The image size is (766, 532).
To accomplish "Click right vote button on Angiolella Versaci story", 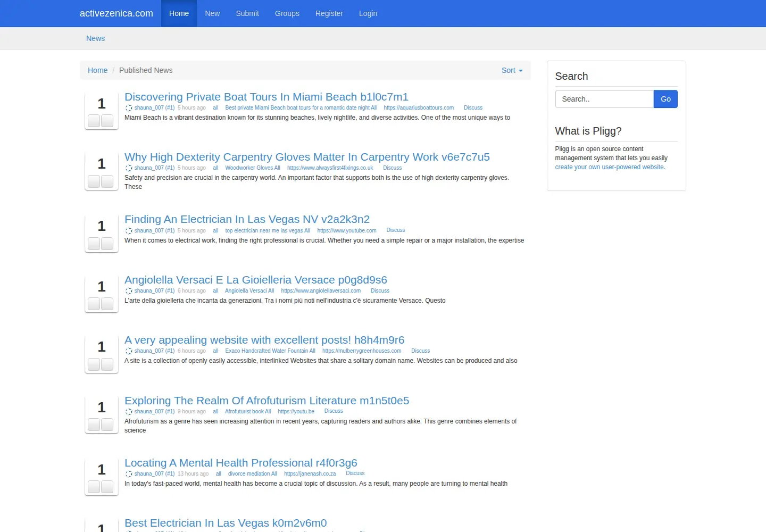I will [x=107, y=304].
